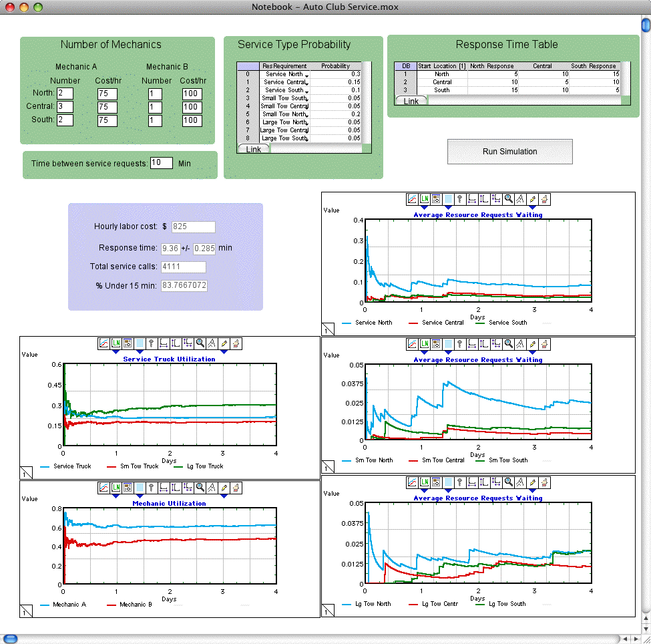Image resolution: width=651 pixels, height=644 pixels.
Task: Edit Central Mechanic A cost per hour field
Action: (107, 107)
